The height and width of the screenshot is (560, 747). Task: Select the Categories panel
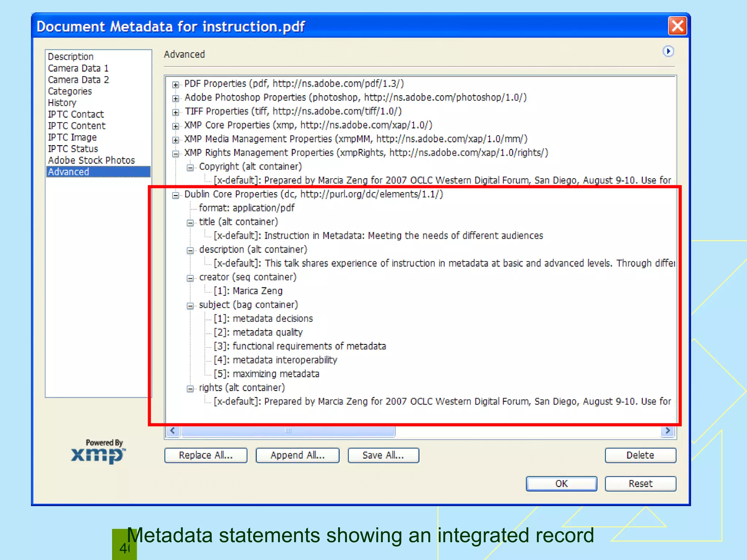pos(70,91)
